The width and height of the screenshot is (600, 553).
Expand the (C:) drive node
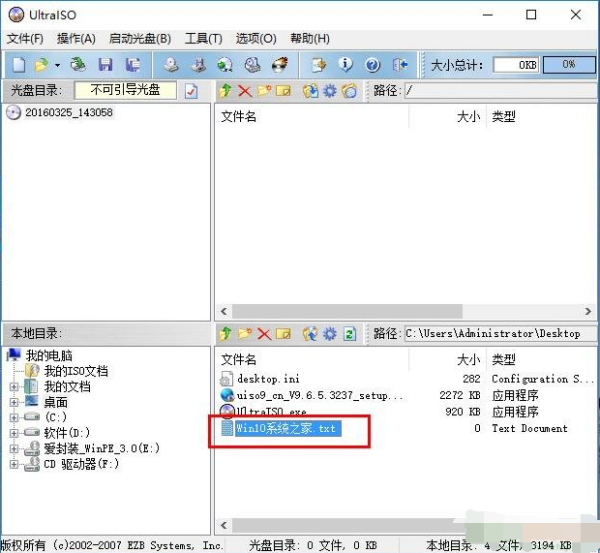point(14,418)
